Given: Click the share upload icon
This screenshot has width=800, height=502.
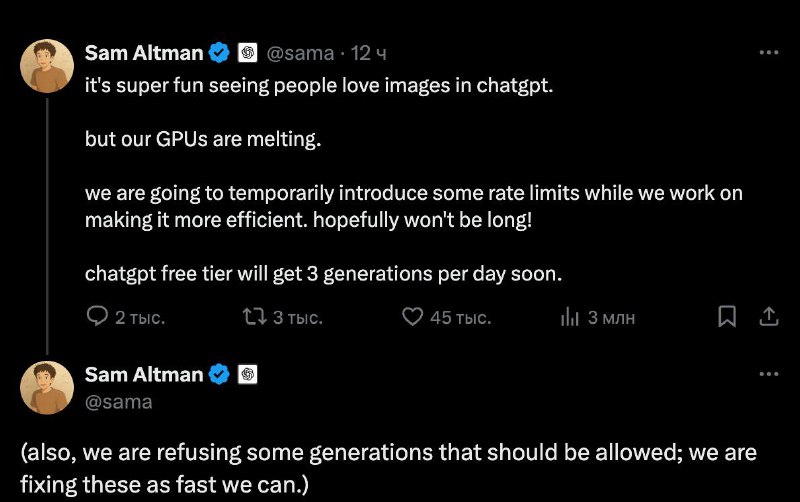Looking at the screenshot, I should 768,316.
